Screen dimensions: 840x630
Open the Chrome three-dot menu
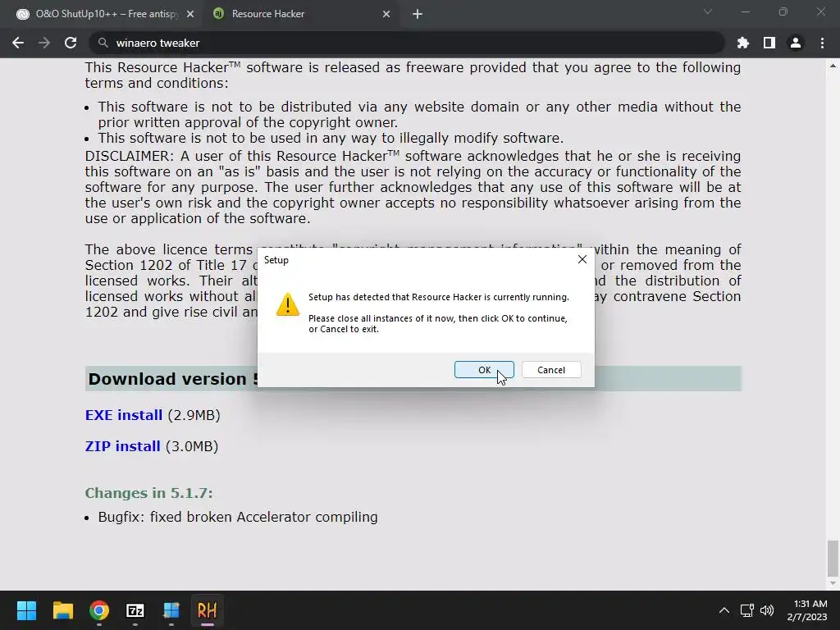click(822, 43)
